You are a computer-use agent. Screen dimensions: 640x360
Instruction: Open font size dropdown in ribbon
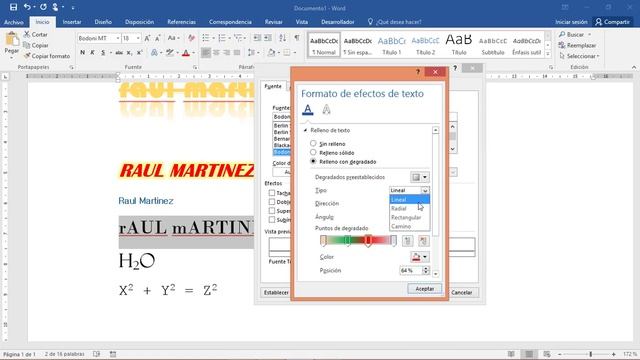[138, 38]
